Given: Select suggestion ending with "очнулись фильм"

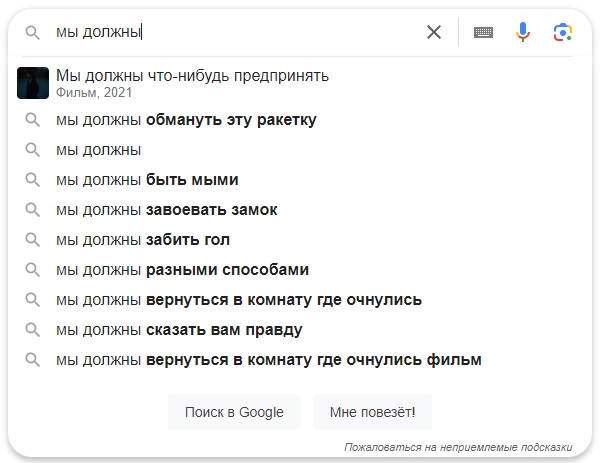Looking at the screenshot, I should coord(269,360).
